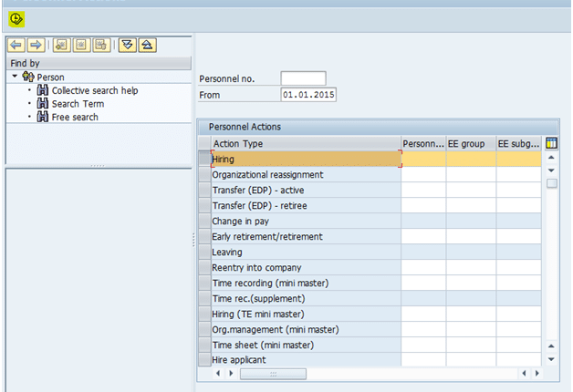Viewport: 573px width, 392px height.
Task: Click the Personn... column header
Action: (x=423, y=143)
